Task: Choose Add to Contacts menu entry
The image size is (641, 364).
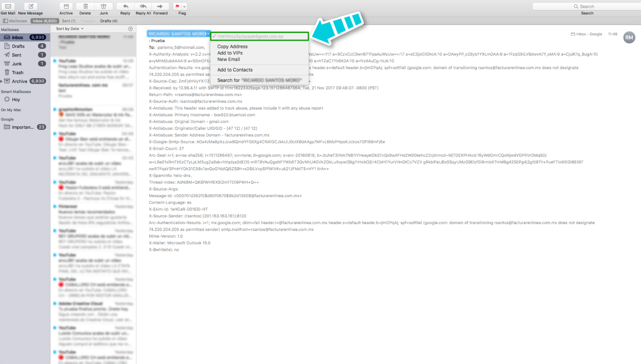Action: [x=235, y=70]
